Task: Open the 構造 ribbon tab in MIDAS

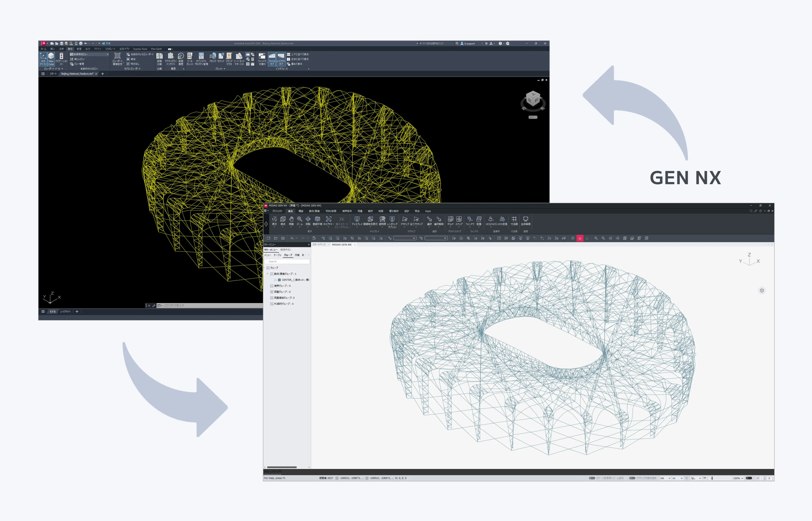Action: point(301,211)
